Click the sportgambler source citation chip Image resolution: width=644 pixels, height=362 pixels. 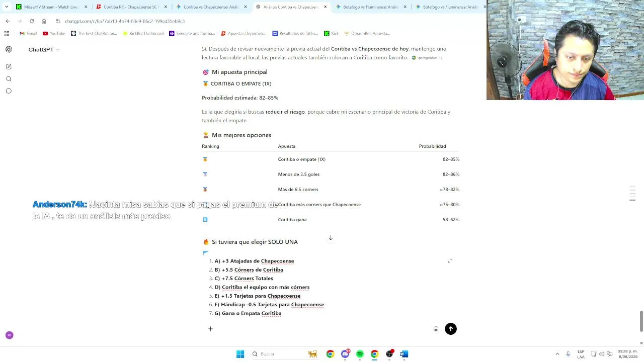click(427, 58)
